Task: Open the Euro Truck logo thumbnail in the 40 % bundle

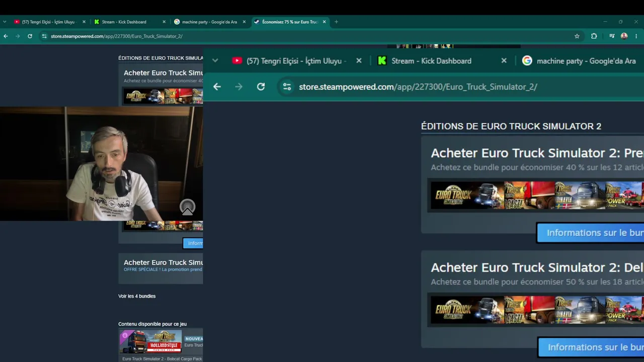Action: [x=467, y=195]
